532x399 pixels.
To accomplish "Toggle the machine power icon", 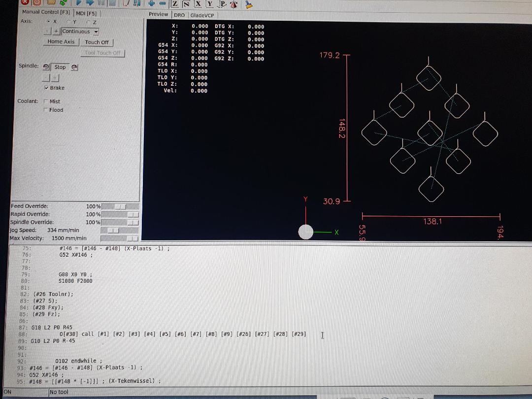I will click(36, 2).
